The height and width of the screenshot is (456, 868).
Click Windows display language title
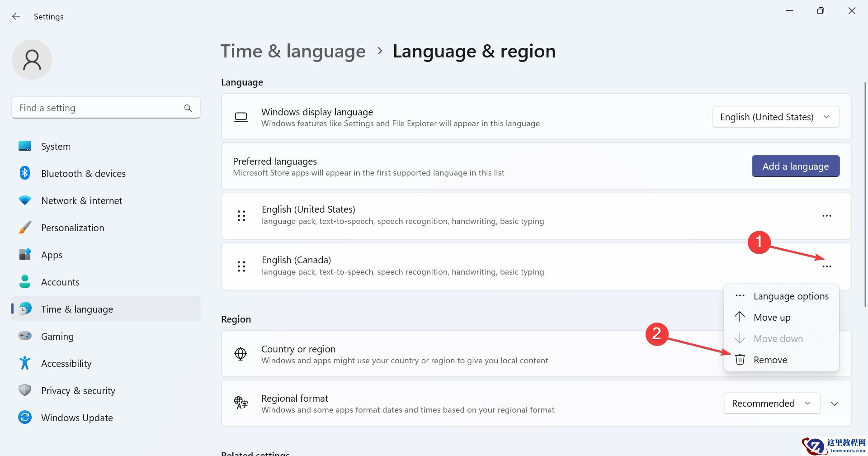317,112
